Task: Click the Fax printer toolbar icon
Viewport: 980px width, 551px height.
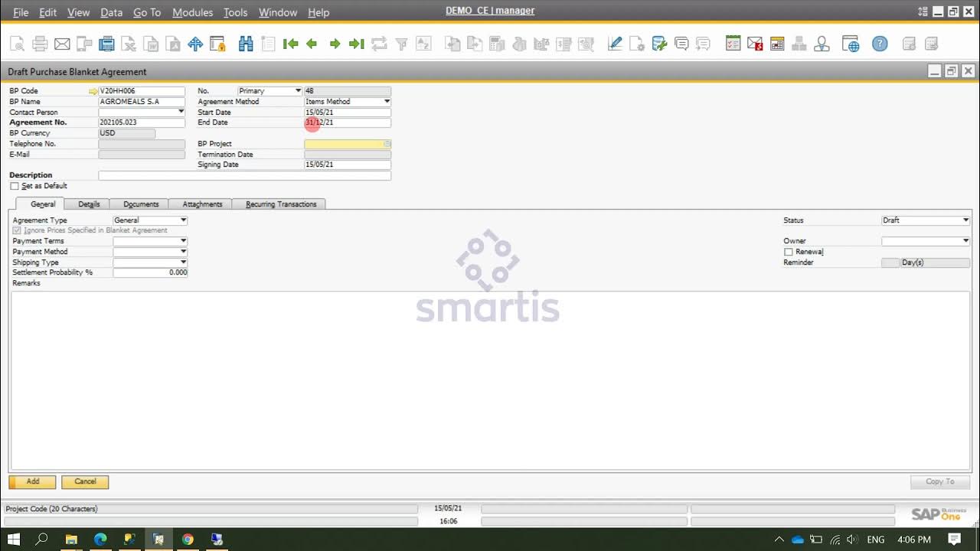Action: (x=106, y=44)
